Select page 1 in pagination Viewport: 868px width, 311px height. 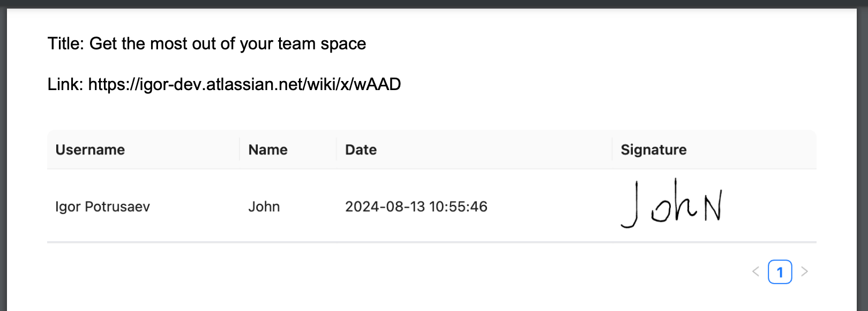coord(780,272)
